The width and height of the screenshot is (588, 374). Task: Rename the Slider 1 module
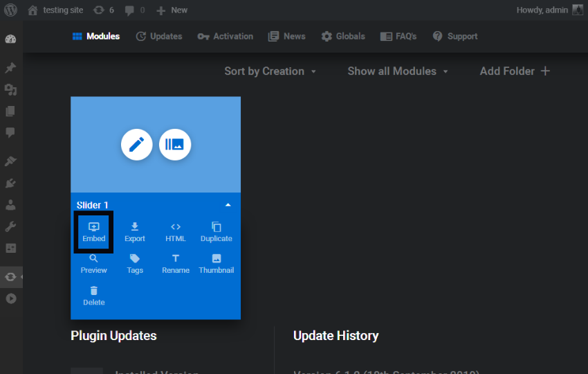[x=176, y=264]
